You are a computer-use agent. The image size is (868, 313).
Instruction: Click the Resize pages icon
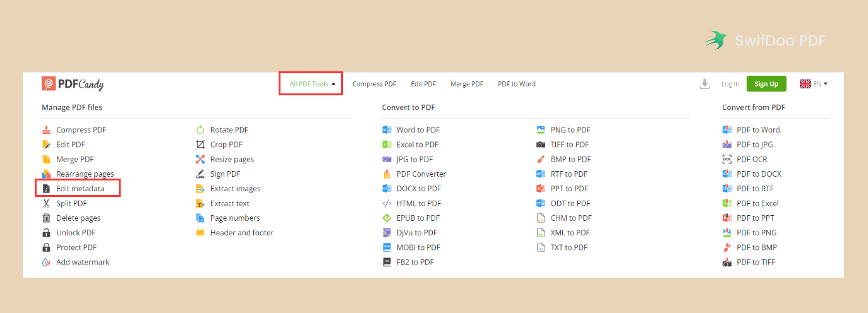coord(200,159)
